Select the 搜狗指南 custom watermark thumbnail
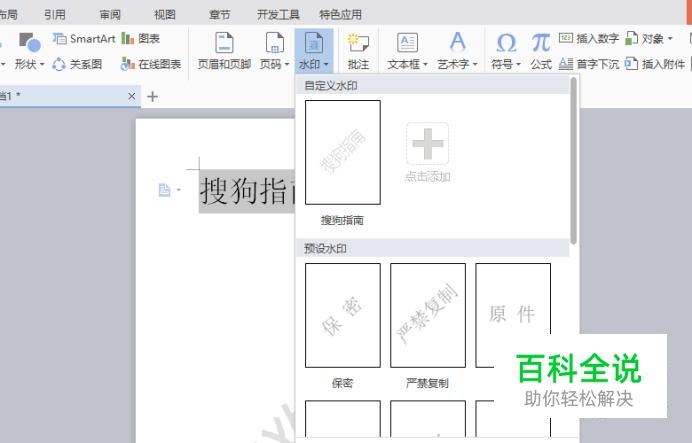The height and width of the screenshot is (443, 692). tap(342, 152)
